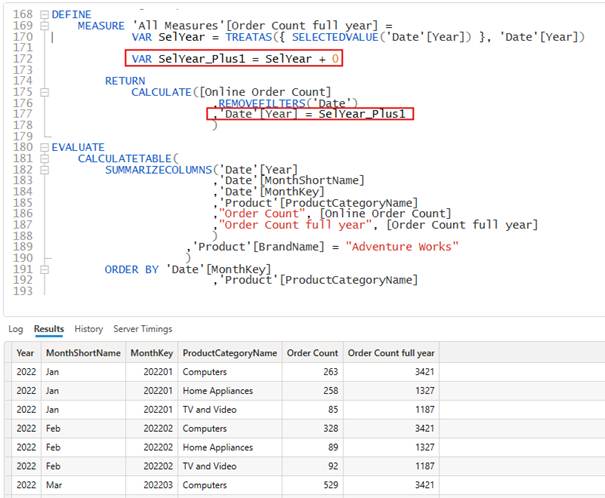Image resolution: width=605 pixels, height=498 pixels.
Task: Select the cell with Order Count 85
Action: (313, 410)
